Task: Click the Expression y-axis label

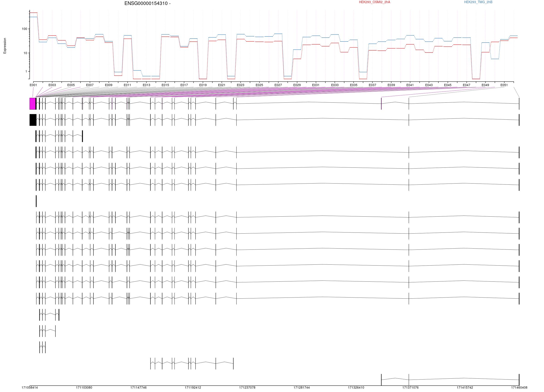Action: (x=5, y=46)
